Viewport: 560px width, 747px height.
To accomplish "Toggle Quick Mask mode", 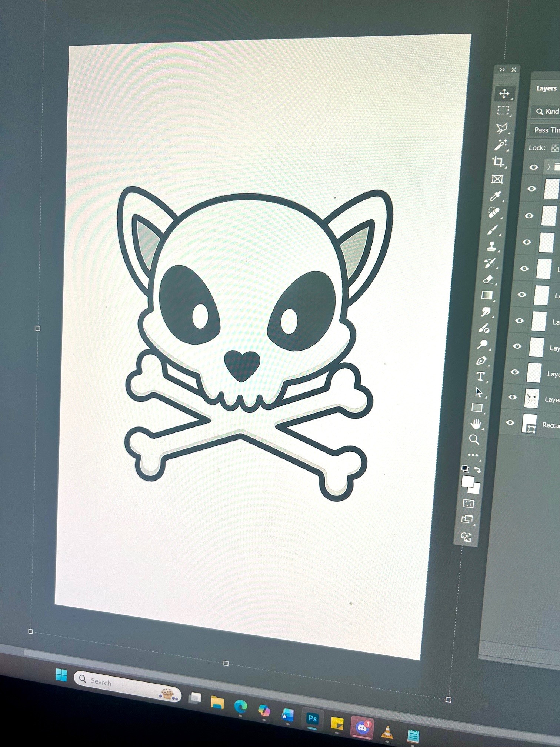I will (x=468, y=504).
